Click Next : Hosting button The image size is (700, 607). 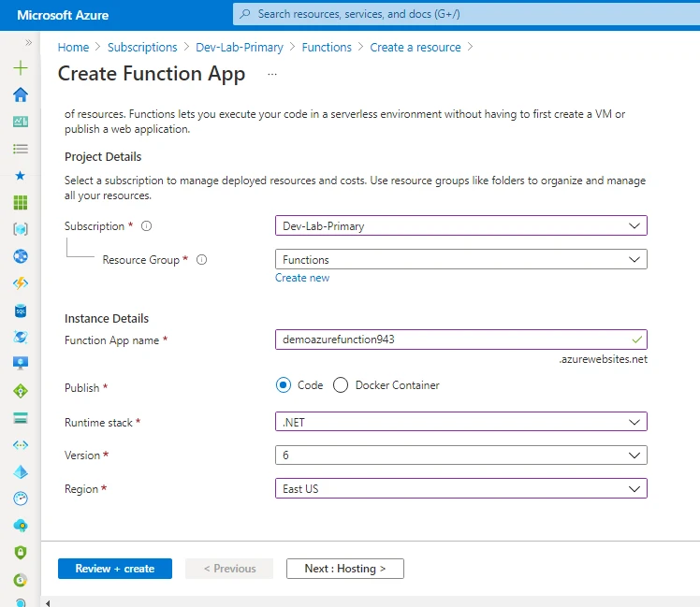tap(345, 569)
